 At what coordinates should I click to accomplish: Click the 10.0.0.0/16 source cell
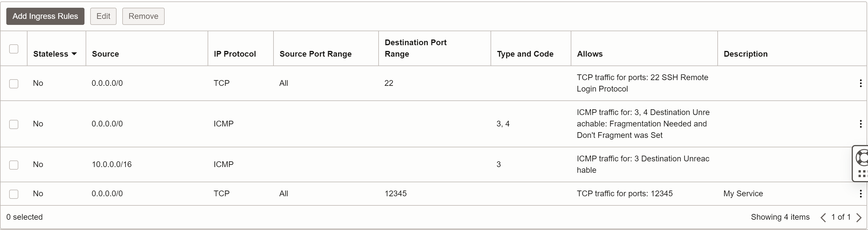click(111, 164)
